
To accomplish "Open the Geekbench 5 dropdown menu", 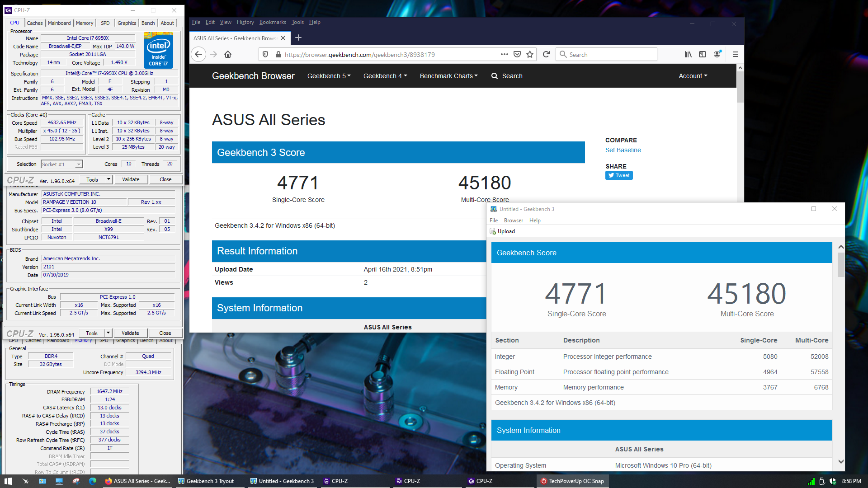I will (329, 76).
